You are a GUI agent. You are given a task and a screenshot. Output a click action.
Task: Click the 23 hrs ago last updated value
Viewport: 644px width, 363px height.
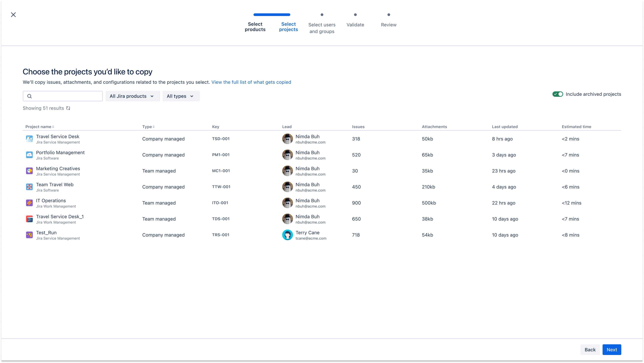pyautogui.click(x=504, y=171)
